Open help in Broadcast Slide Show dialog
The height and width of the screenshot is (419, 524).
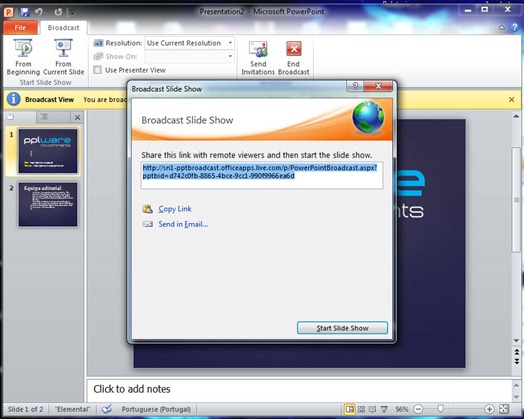tap(355, 86)
